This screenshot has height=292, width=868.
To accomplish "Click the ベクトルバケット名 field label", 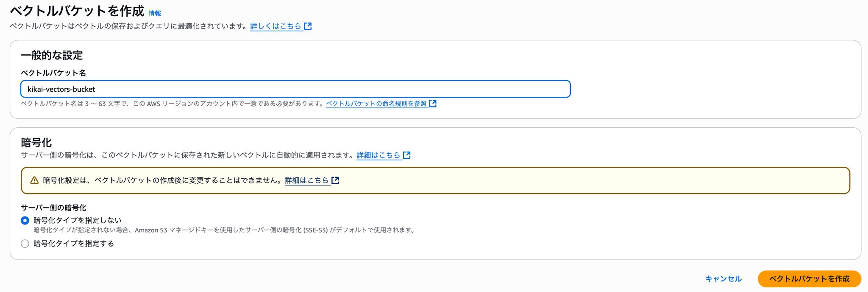I will click(53, 73).
